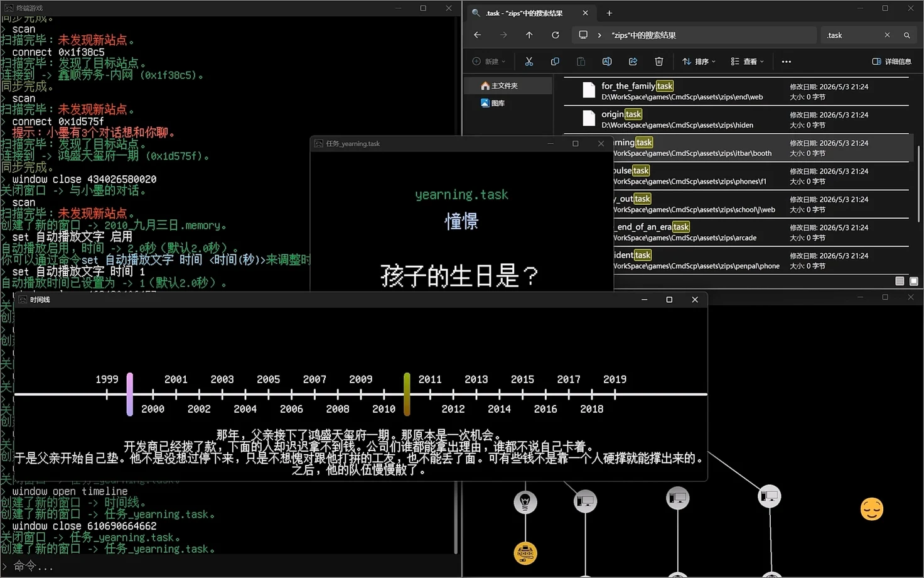Viewport: 924px width, 578px height.
Task: Click the rename icon in Explorer toolbar
Action: (607, 62)
